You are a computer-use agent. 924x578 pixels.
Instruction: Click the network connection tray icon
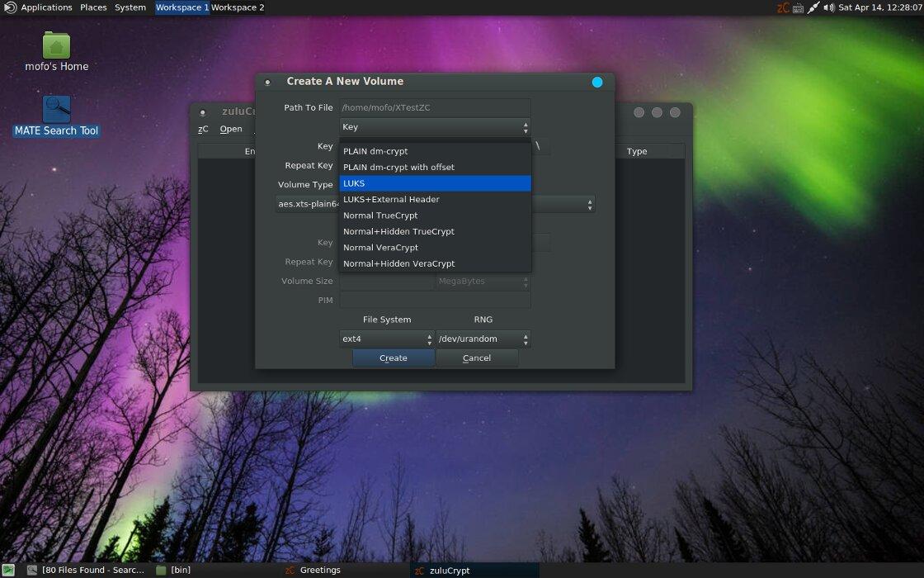tap(813, 7)
